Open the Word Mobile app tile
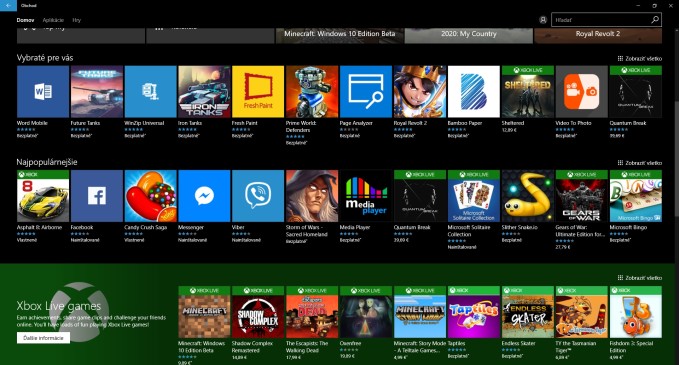This screenshot has width=679, height=365. [43, 92]
